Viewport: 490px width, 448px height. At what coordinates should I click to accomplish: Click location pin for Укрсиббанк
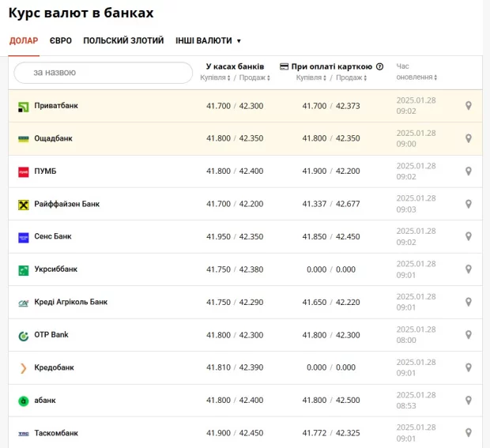[x=468, y=269]
